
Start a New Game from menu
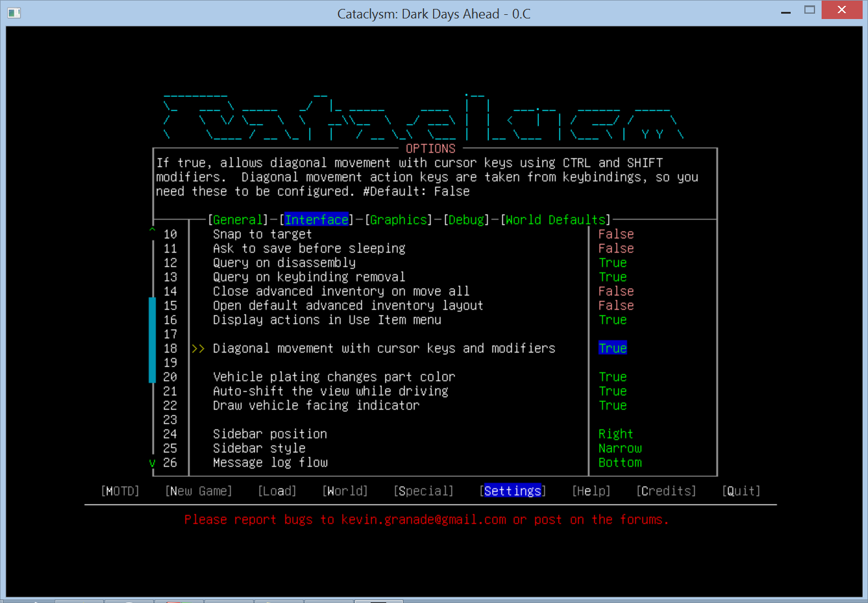[199, 491]
